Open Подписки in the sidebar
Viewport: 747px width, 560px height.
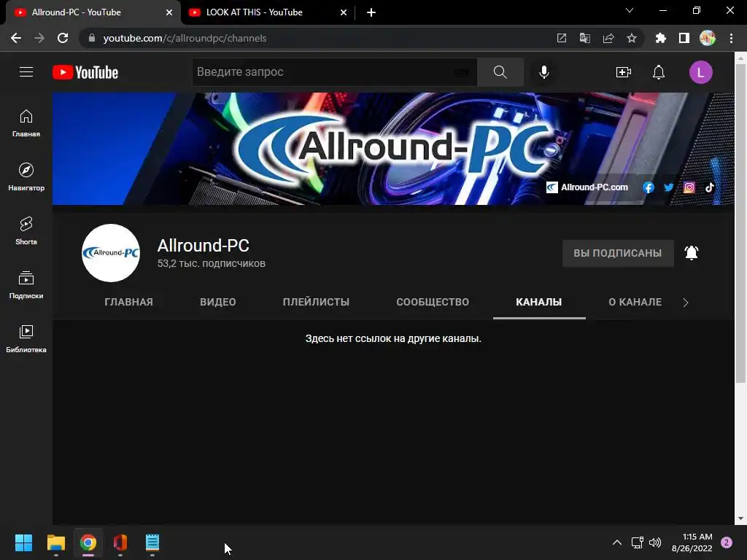[x=26, y=285]
